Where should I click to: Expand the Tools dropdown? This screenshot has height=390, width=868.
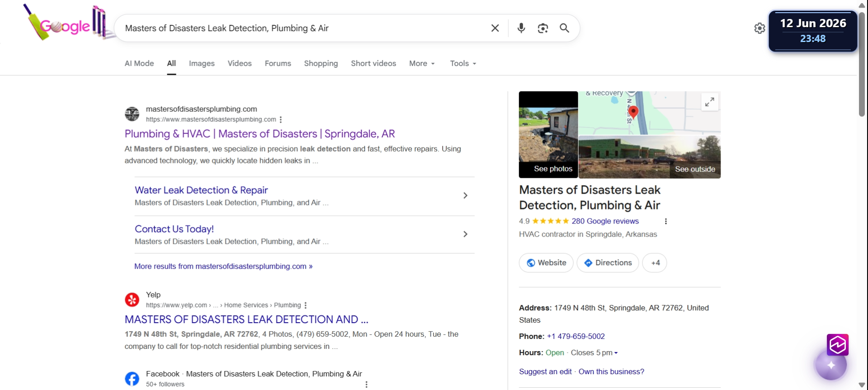tap(463, 63)
